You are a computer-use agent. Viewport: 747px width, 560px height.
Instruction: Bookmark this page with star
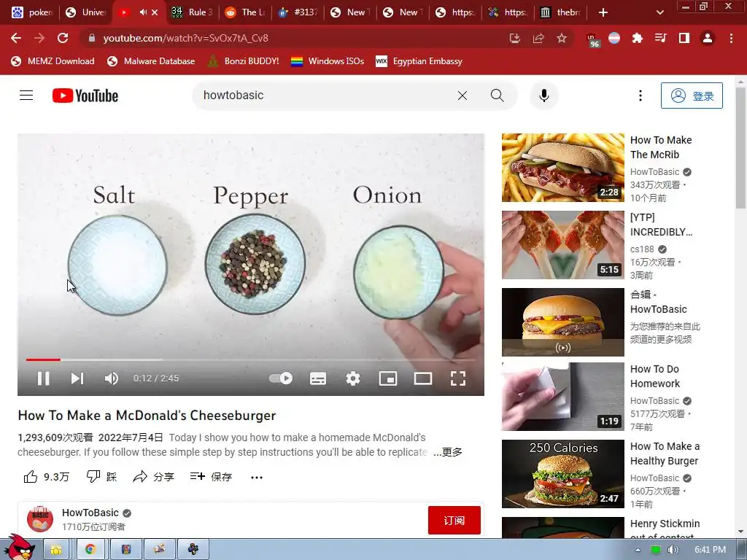tap(561, 38)
